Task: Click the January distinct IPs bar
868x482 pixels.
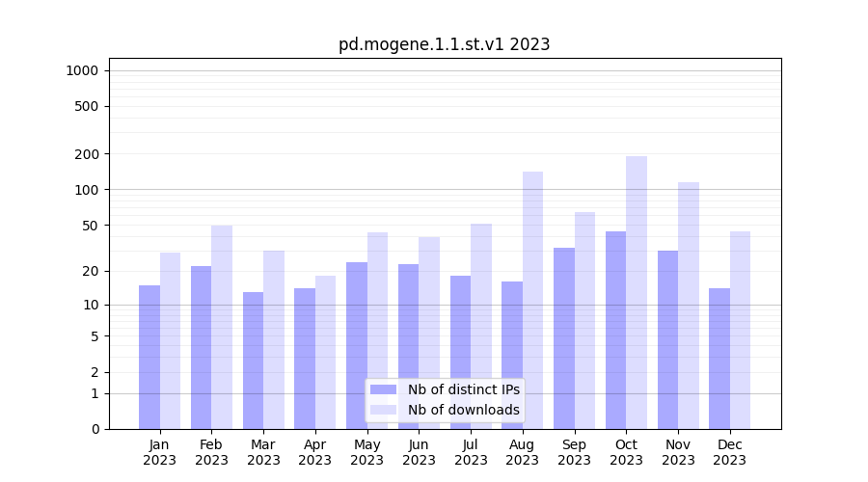Action: (x=149, y=357)
